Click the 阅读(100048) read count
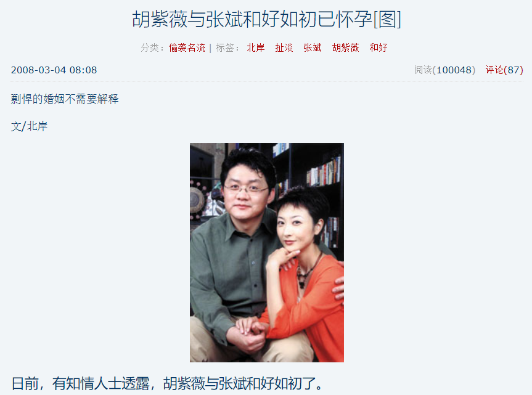532x395 pixels. [x=444, y=70]
